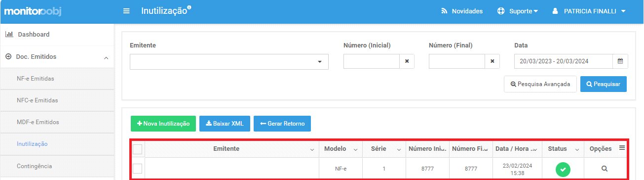Screen dimensions: 644x180
Task: Clear the Número (Inicial) value
Action: 407,61
